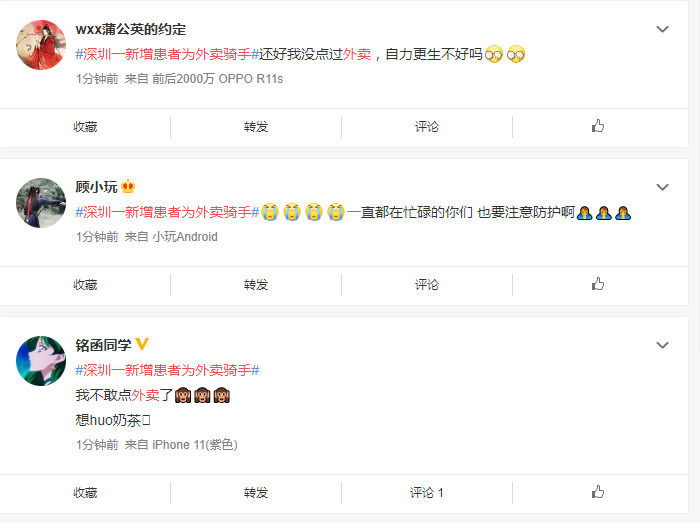Image resolution: width=700 pixels, height=523 pixels.
Task: Click the iPhone 11(紫色) source link
Action: [195, 445]
